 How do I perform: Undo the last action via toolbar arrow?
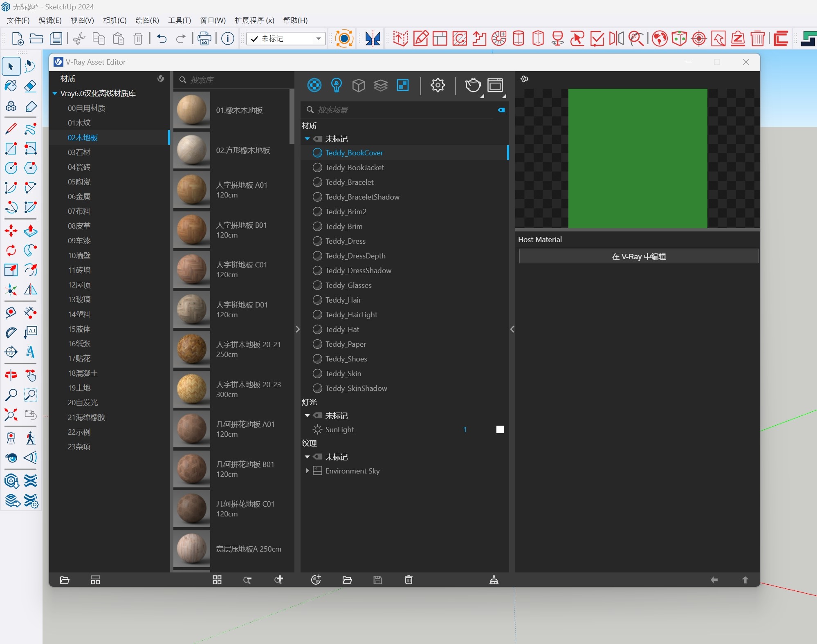(x=162, y=38)
